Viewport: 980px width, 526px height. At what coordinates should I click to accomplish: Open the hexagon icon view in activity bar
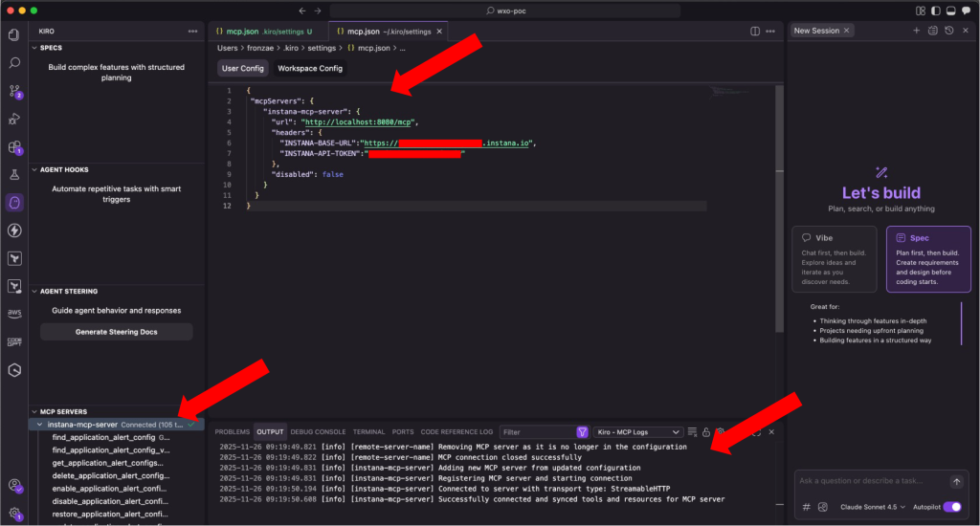coord(13,370)
